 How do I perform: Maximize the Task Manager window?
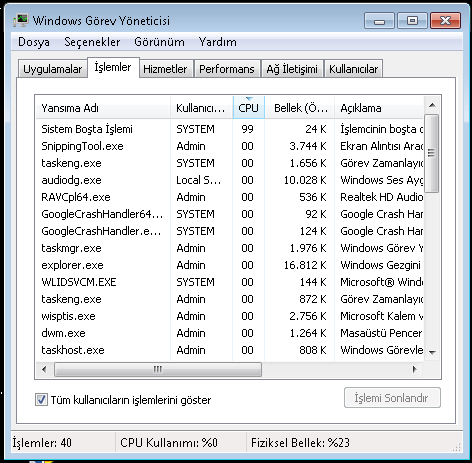click(x=412, y=21)
